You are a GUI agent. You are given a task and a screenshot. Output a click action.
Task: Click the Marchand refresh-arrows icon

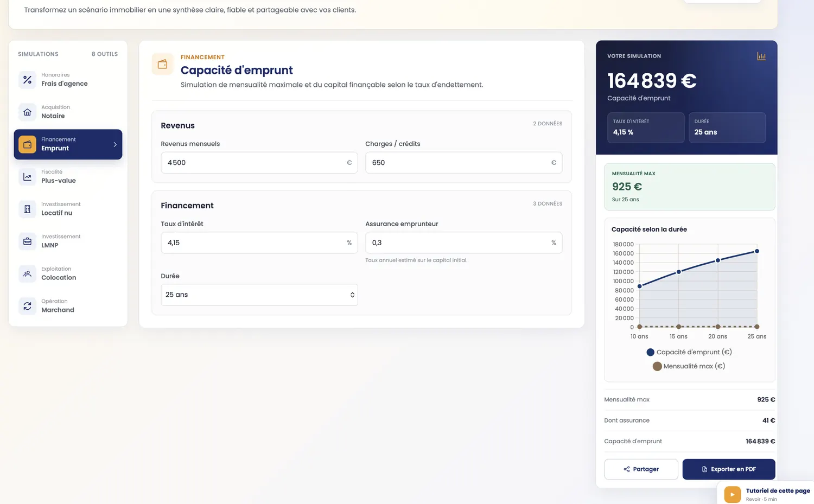coord(27,306)
